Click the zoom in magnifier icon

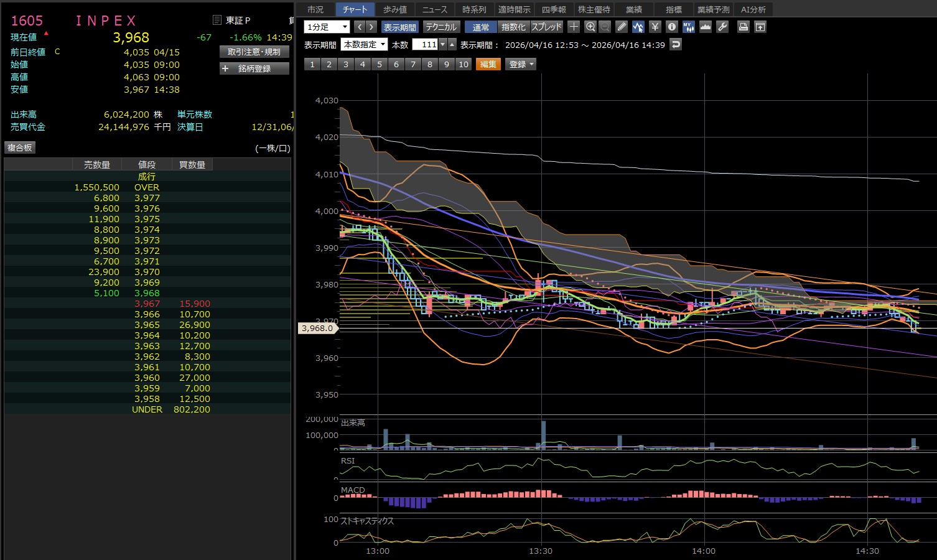(590, 27)
